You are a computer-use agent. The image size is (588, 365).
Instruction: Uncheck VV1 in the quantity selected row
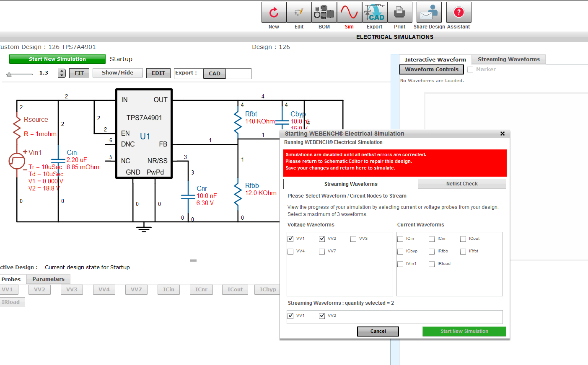tap(290, 316)
